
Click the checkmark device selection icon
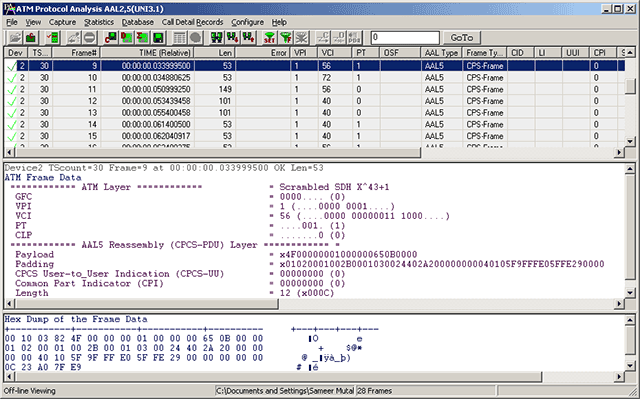click(52, 38)
